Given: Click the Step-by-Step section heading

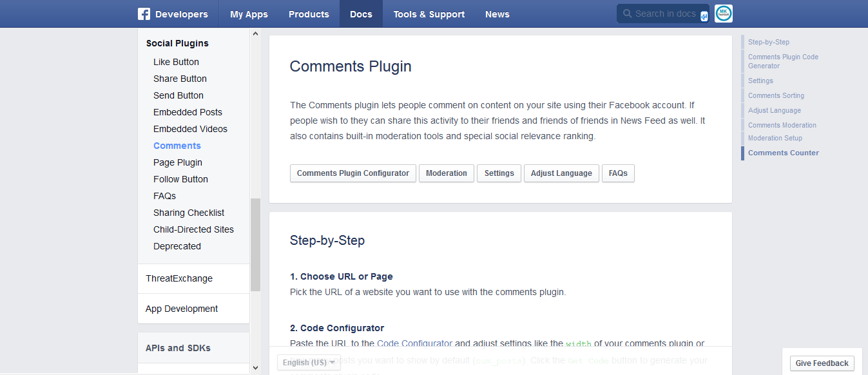Looking at the screenshot, I should coord(327,240).
